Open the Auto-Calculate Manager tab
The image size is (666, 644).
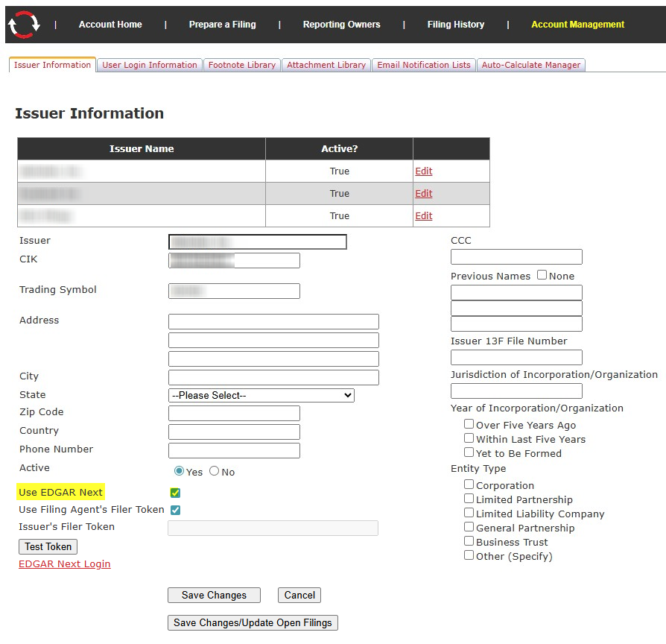[530, 65]
